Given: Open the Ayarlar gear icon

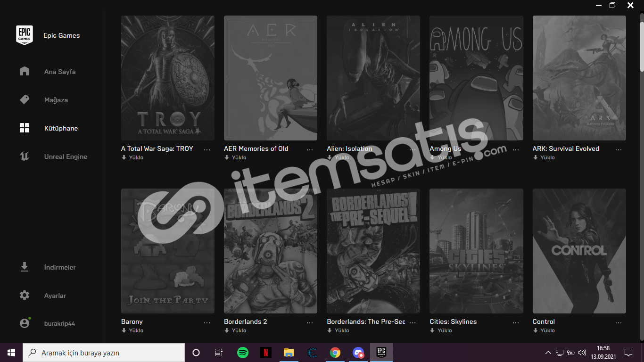Looking at the screenshot, I should click(x=25, y=296).
